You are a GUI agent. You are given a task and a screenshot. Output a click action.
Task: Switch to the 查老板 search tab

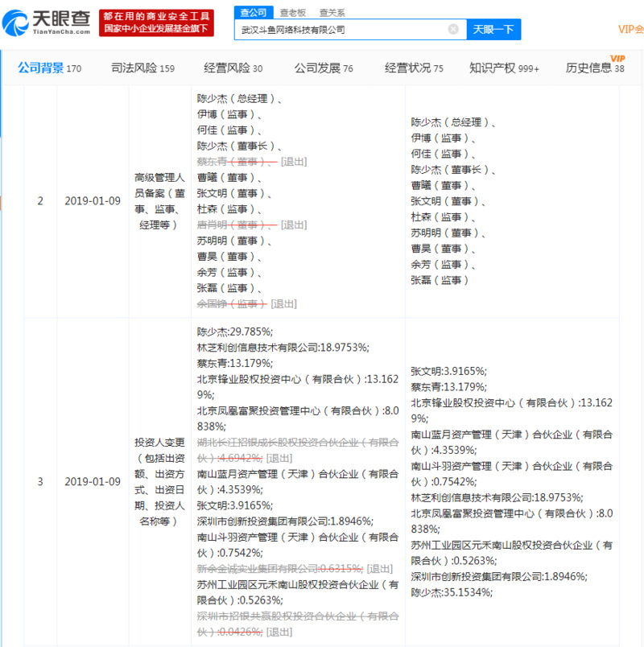(x=292, y=12)
